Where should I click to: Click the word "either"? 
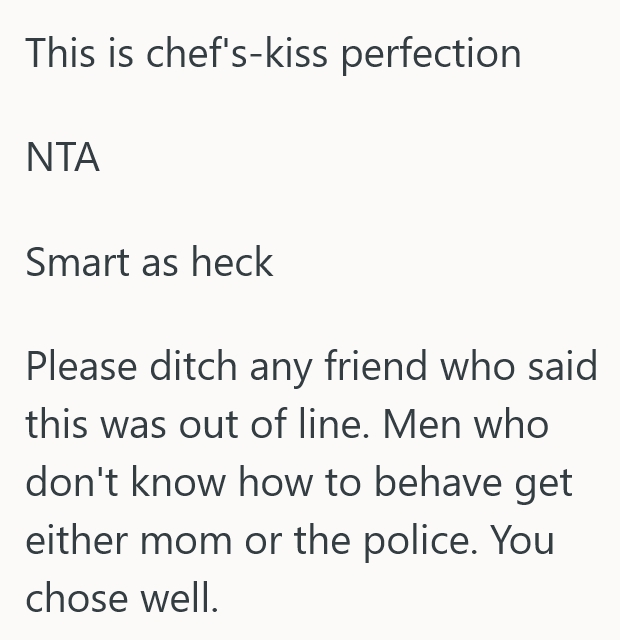pyautogui.click(x=72, y=541)
